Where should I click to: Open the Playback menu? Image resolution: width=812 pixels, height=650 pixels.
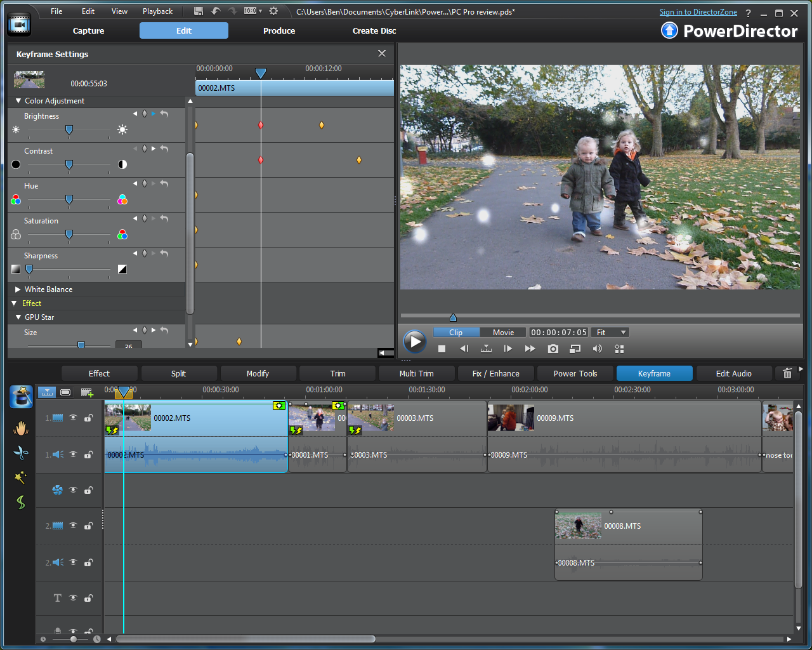(x=157, y=11)
